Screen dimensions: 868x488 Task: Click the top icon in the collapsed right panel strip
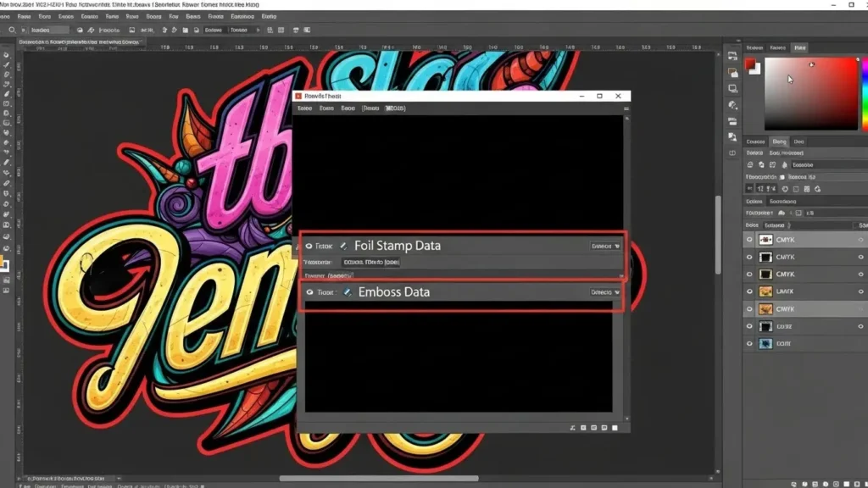tap(732, 54)
